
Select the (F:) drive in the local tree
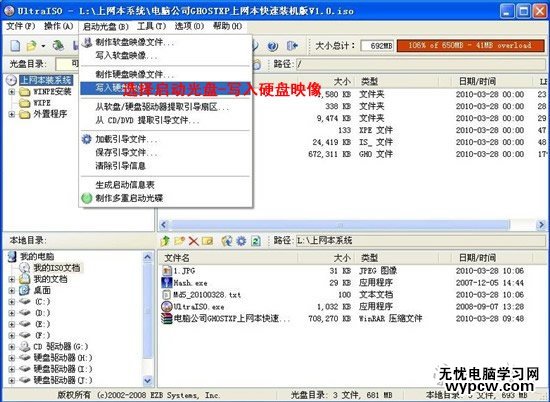(x=42, y=335)
